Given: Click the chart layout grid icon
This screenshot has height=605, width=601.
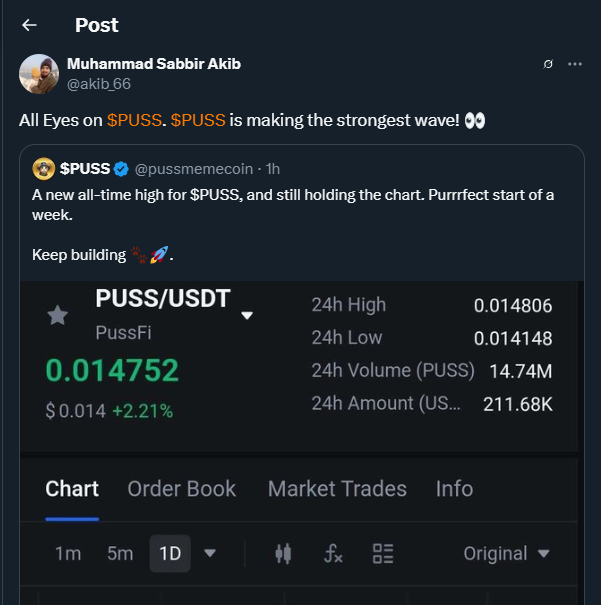Looking at the screenshot, I should [x=383, y=553].
